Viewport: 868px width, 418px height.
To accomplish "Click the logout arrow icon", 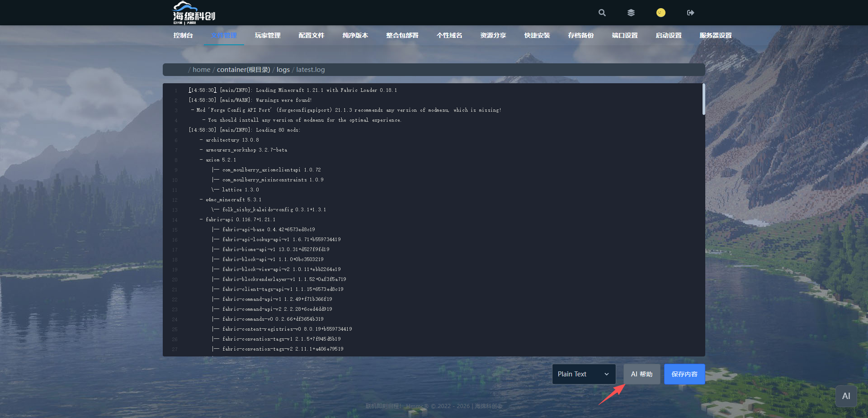I will (690, 13).
